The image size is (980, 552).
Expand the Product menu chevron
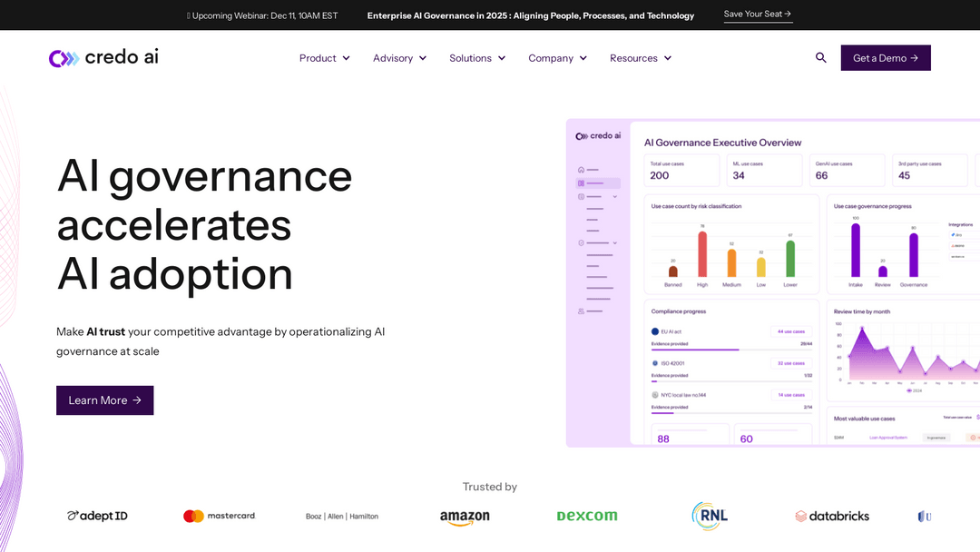pos(347,58)
